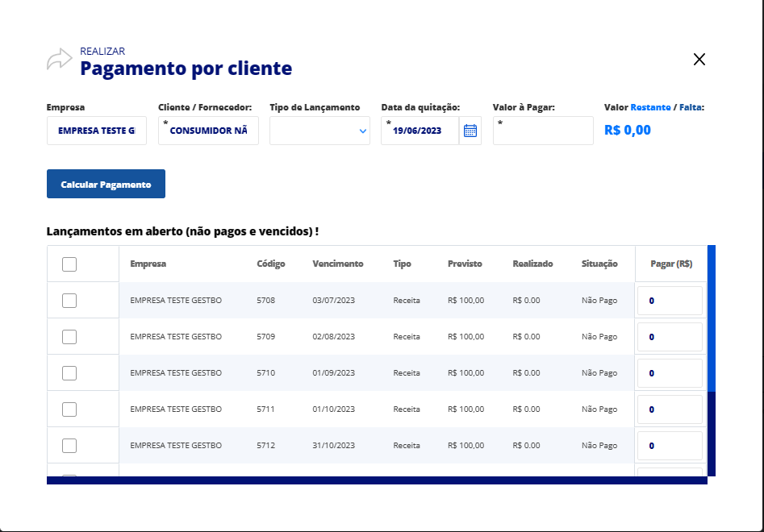Click the Previsto column header
The height and width of the screenshot is (532, 764).
(465, 264)
